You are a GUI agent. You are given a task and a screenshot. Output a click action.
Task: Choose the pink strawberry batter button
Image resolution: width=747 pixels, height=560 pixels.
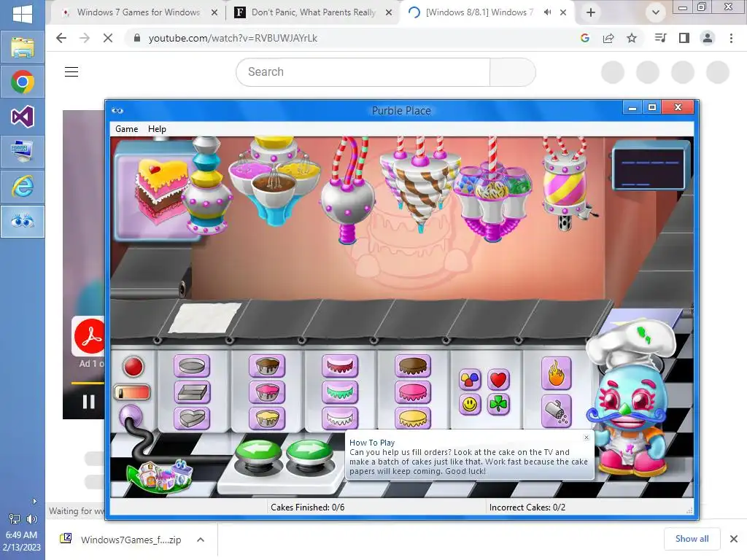click(267, 392)
